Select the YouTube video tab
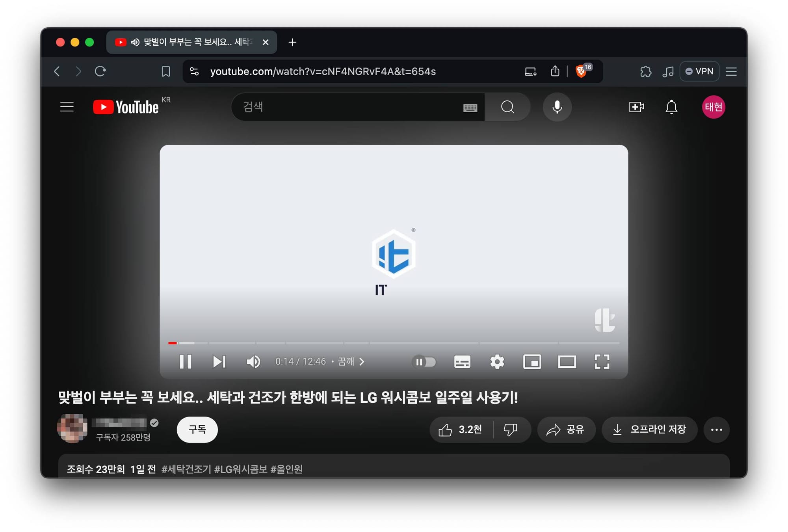 tap(192, 42)
